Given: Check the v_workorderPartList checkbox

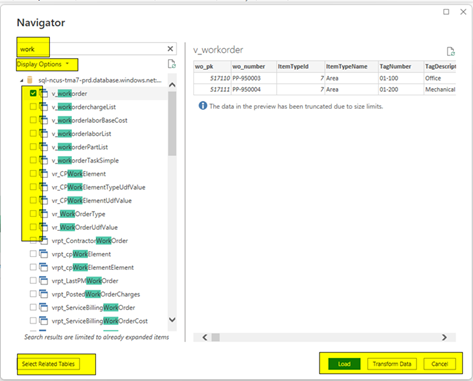Looking at the screenshot, I should coord(33,147).
